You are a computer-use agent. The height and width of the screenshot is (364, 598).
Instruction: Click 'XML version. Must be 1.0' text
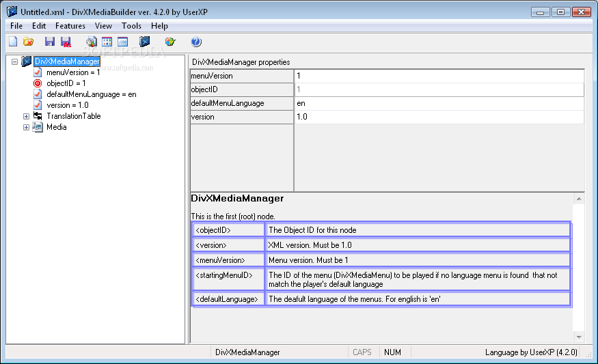tap(310, 245)
